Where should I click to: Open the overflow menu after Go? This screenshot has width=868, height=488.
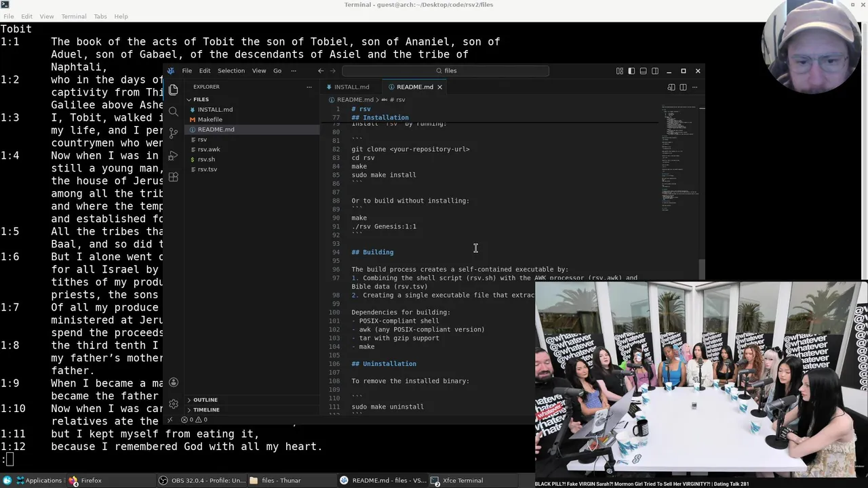point(294,70)
